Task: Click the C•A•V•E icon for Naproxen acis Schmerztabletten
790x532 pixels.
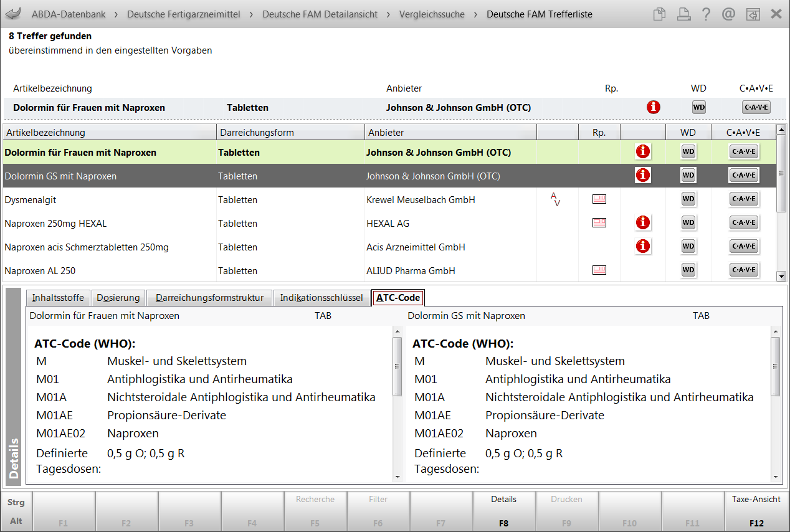Action: 744,246
